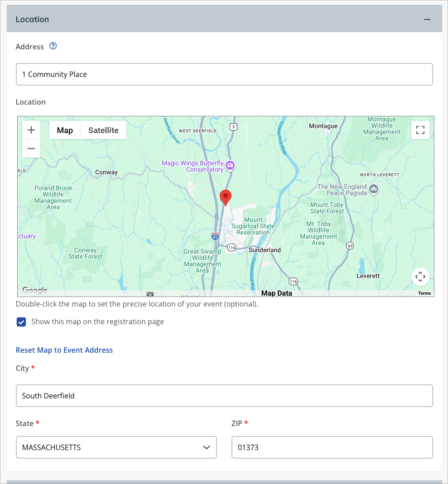Focus the ZIP input field
This screenshot has height=484, width=448.
(332, 447)
